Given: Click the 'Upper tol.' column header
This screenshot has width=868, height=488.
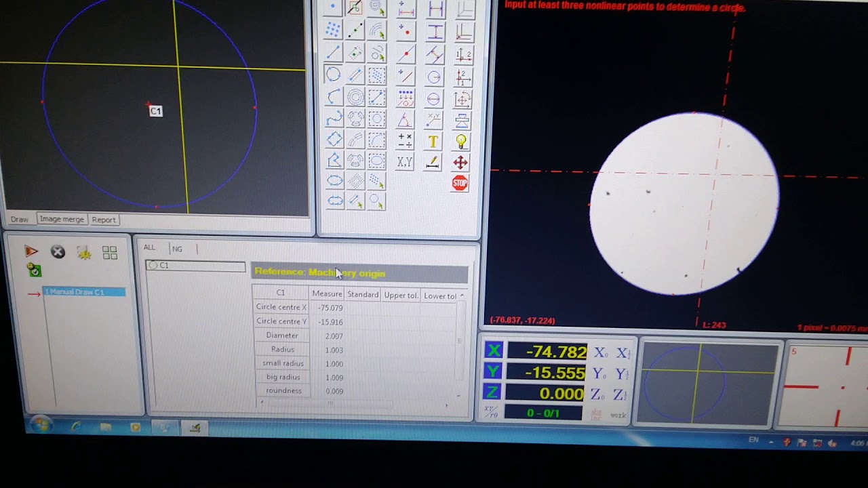Looking at the screenshot, I should click(x=401, y=295).
